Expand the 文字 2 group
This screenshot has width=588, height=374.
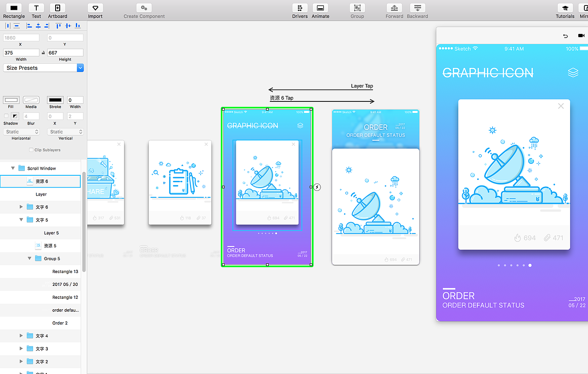coord(21,361)
